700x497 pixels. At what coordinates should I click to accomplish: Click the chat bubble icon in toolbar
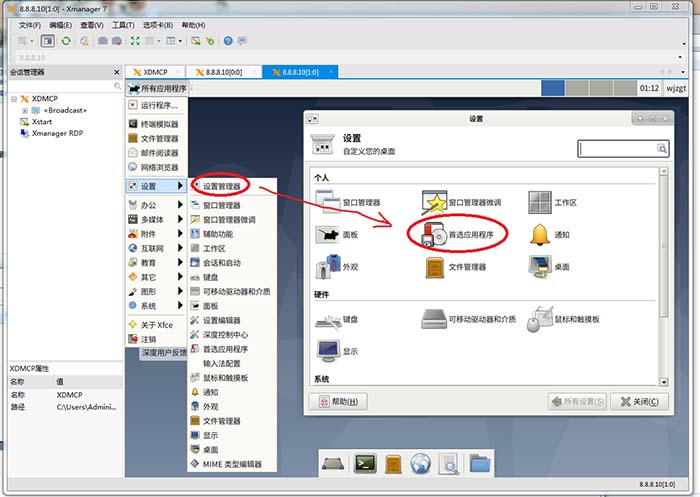tap(242, 41)
